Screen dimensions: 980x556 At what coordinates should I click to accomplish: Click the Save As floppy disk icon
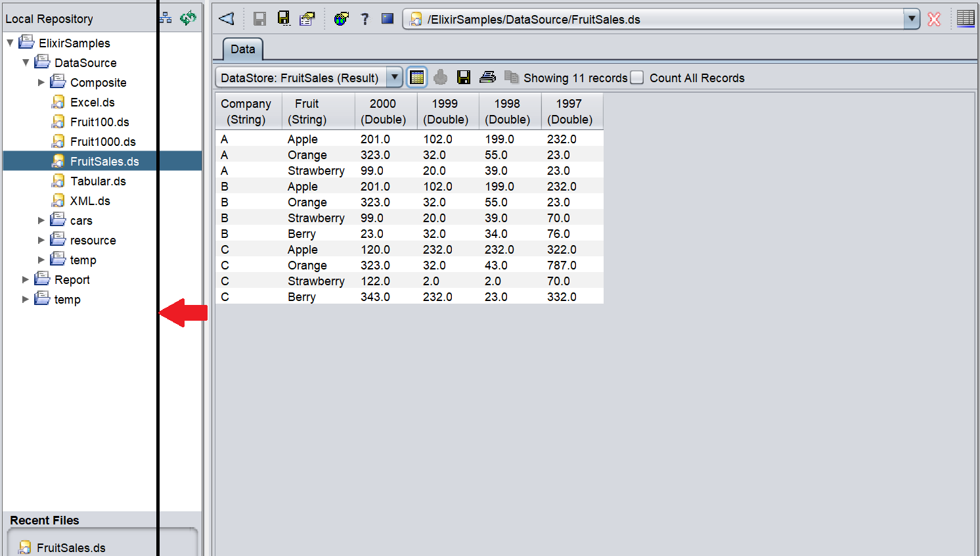tap(284, 19)
